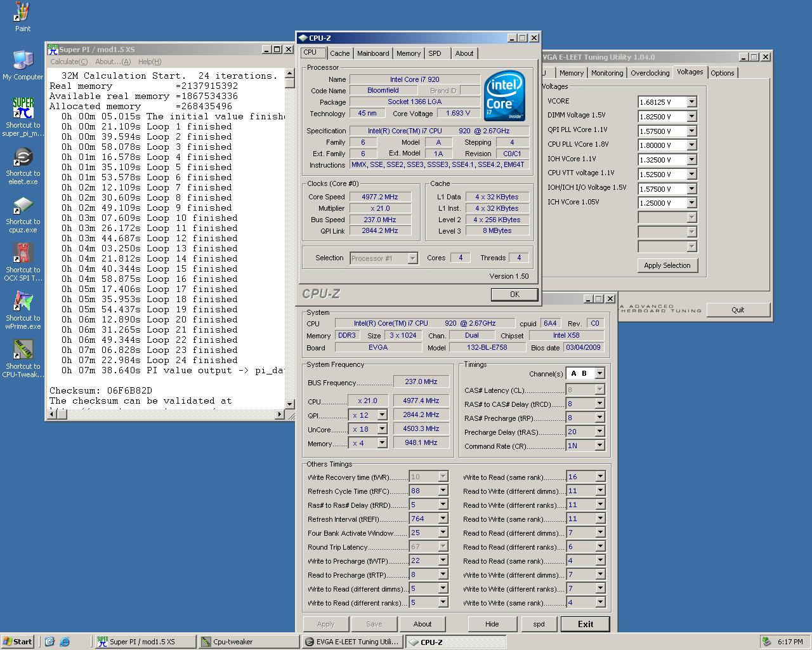Expand the CPU VTT voltage dropdown
The height and width of the screenshot is (650, 812).
[691, 174]
